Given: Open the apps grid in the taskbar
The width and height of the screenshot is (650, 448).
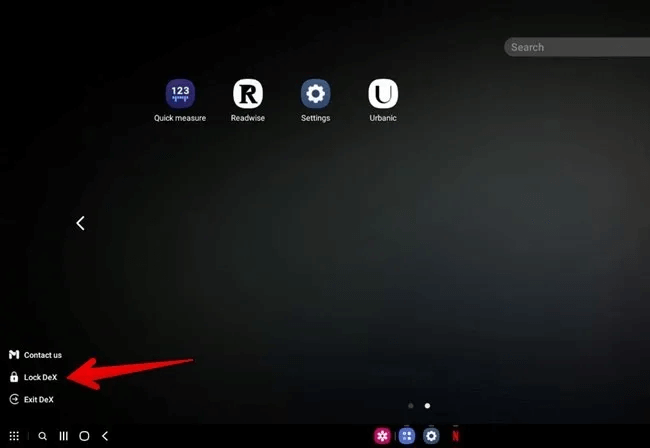Looking at the screenshot, I should click(14, 436).
